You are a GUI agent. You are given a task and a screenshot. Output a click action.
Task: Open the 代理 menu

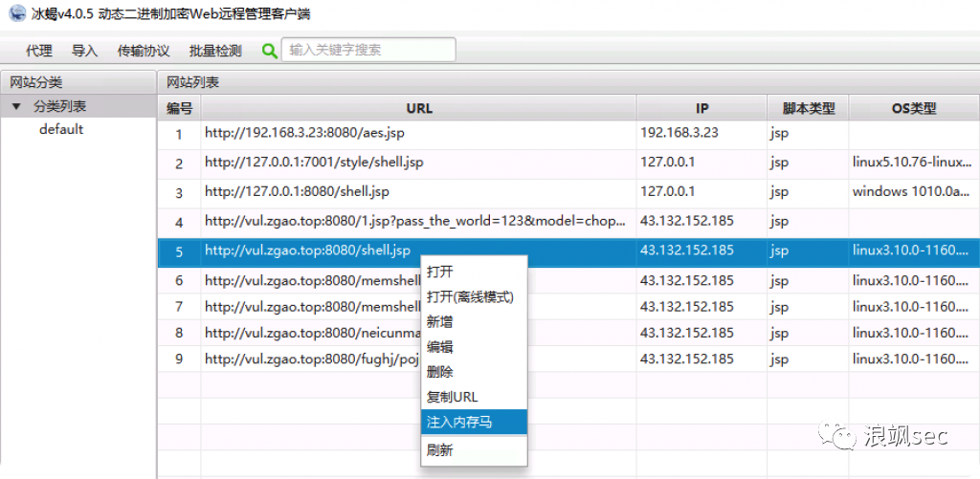pos(39,52)
